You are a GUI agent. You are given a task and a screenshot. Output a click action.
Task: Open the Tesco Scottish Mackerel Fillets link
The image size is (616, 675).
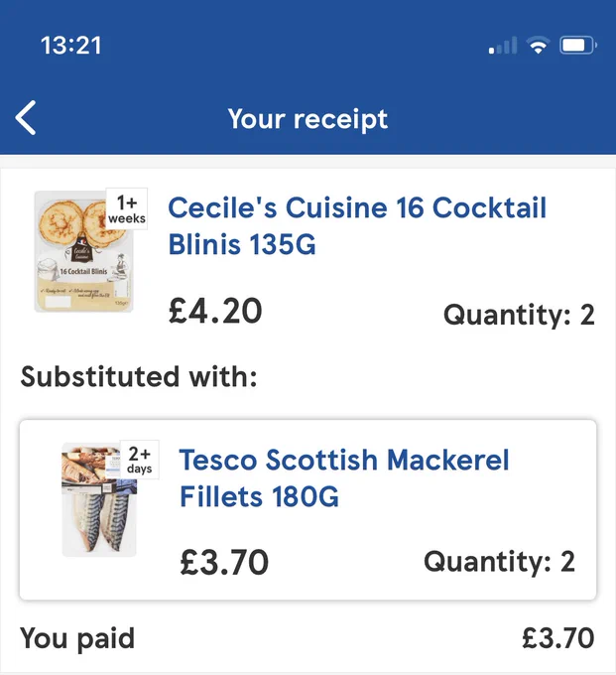point(343,478)
